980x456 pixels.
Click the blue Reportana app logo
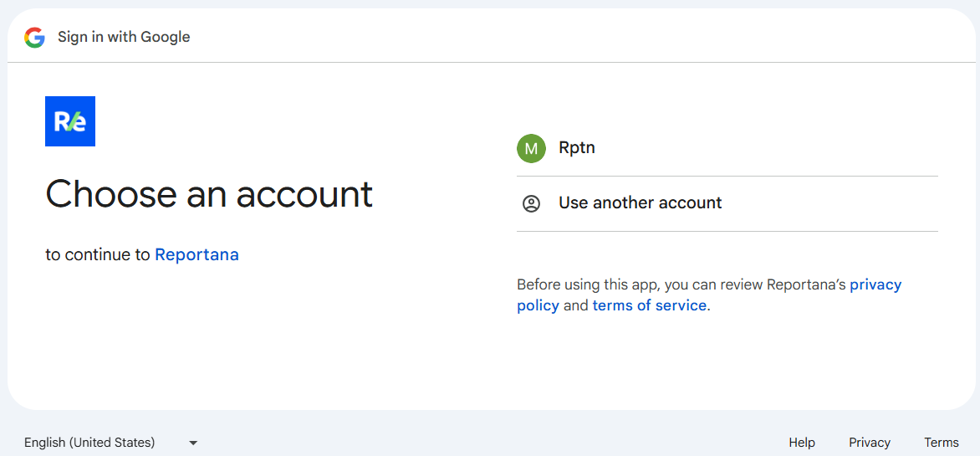[70, 121]
